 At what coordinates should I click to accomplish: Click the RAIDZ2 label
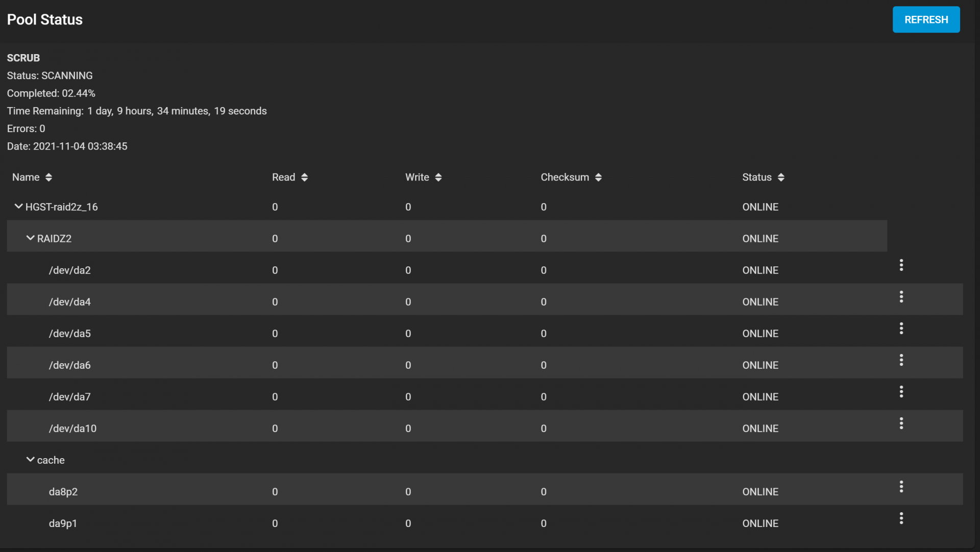coord(54,239)
